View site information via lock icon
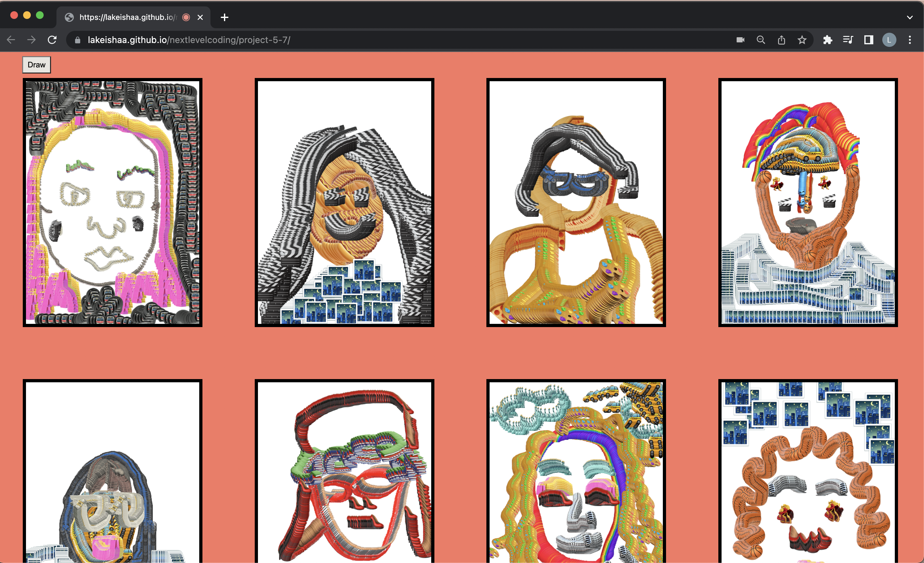Viewport: 924px width, 563px height. [78, 40]
